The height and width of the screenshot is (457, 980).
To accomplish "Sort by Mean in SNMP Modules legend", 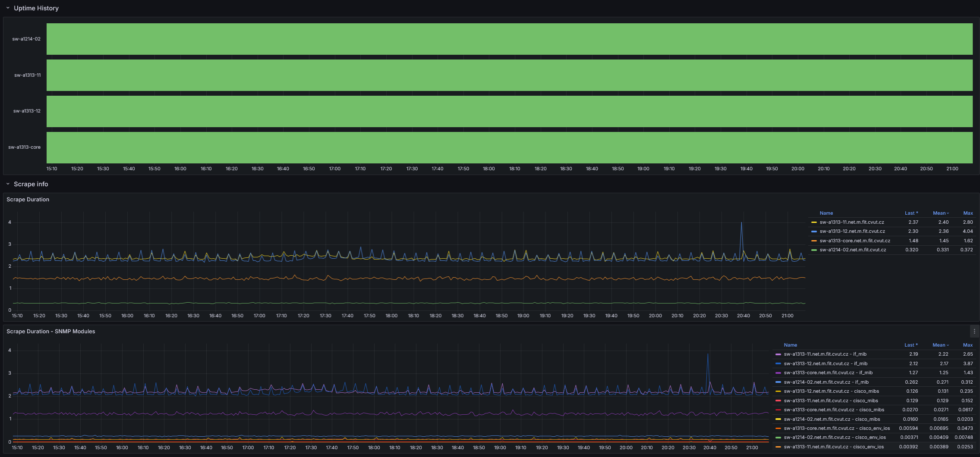I will [940, 345].
